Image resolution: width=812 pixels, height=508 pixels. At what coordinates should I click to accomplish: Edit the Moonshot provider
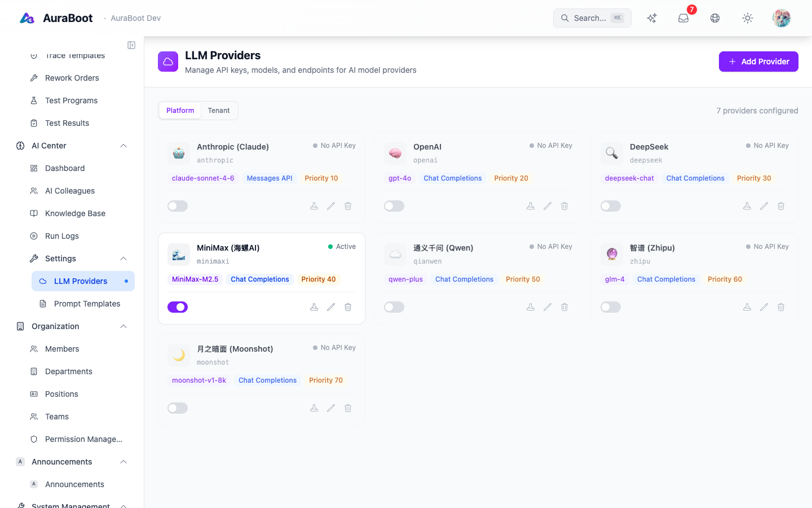pyautogui.click(x=331, y=408)
